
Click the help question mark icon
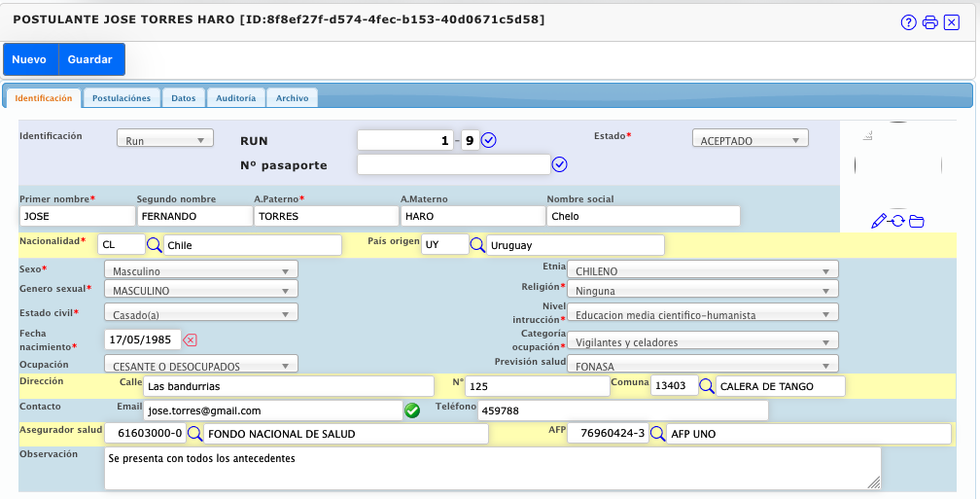tap(909, 22)
